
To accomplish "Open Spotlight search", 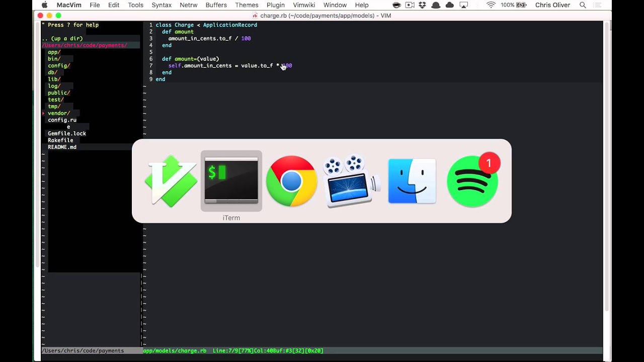I will 583,5.
